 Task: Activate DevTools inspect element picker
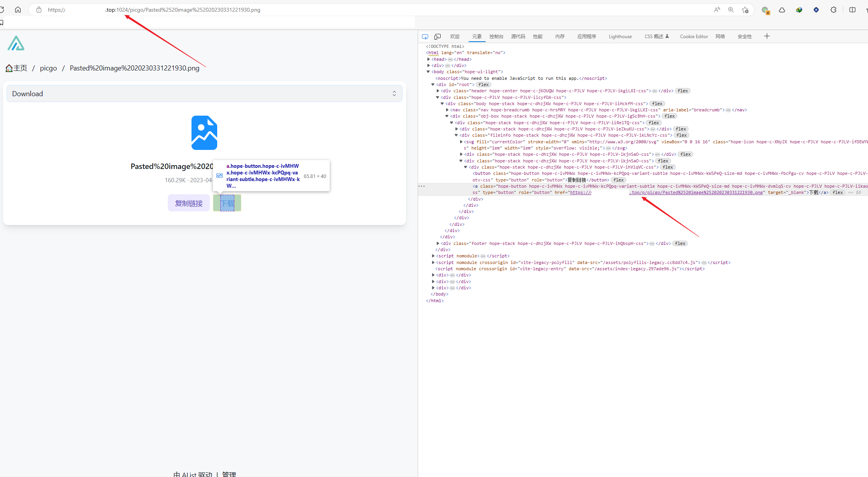[x=425, y=37]
